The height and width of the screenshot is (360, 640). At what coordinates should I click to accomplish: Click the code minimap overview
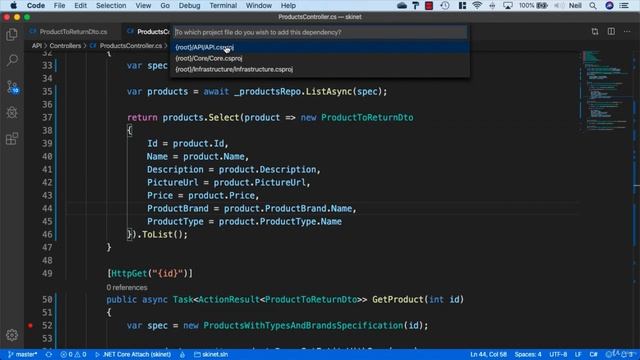(x=606, y=90)
